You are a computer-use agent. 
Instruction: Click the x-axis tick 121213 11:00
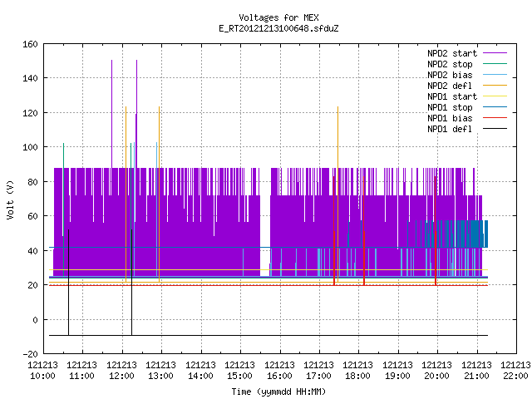point(82,371)
